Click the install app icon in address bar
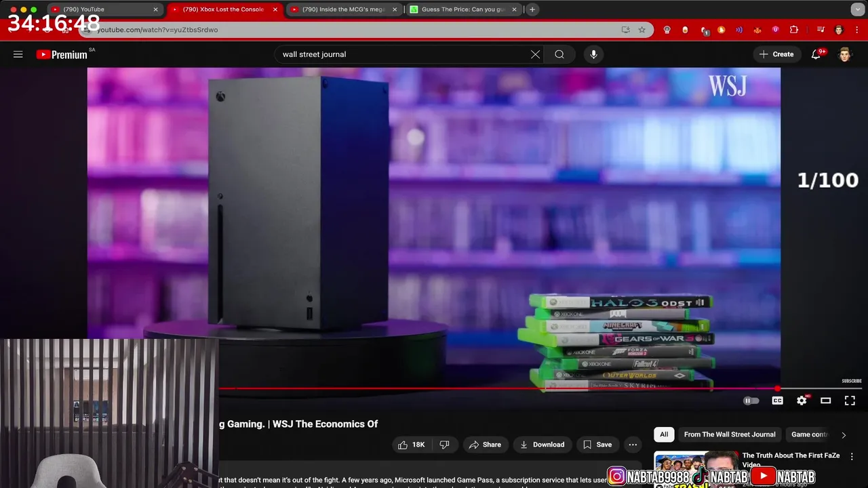This screenshot has height=488, width=868. pos(625,30)
